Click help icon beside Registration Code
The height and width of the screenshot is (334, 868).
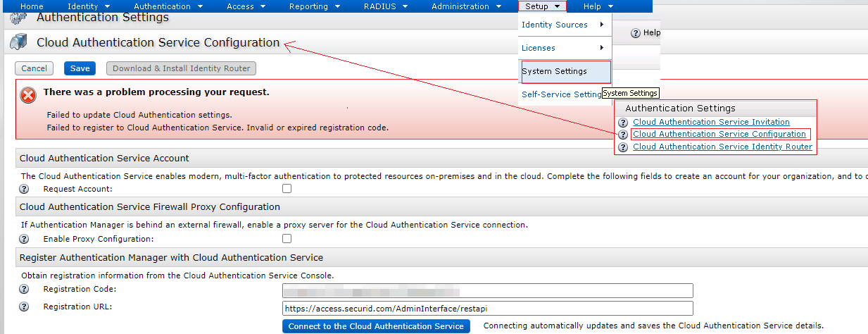click(24, 289)
